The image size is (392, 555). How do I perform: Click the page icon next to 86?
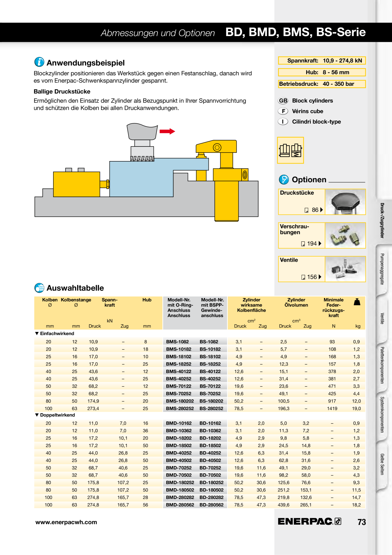pos(306,210)
